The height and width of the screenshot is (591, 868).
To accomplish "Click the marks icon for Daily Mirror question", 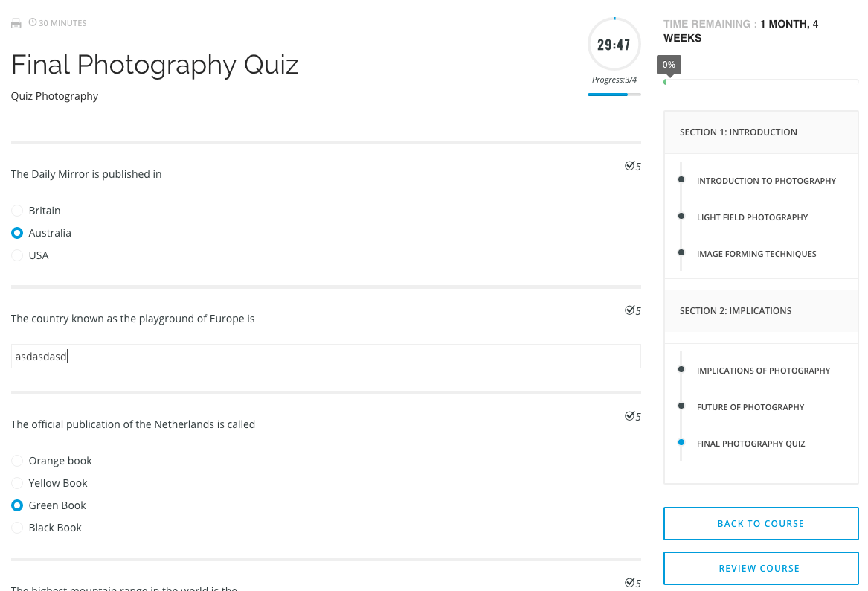I will tap(630, 166).
